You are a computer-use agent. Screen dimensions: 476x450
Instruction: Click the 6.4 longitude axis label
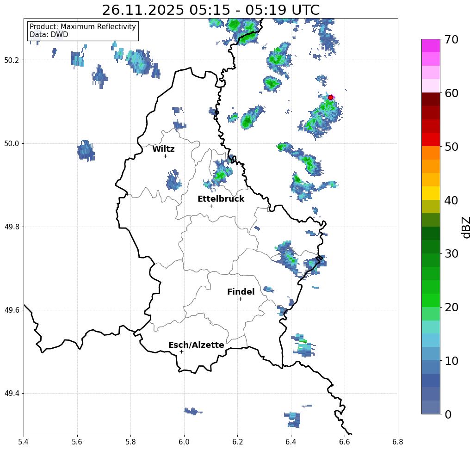[291, 442]
